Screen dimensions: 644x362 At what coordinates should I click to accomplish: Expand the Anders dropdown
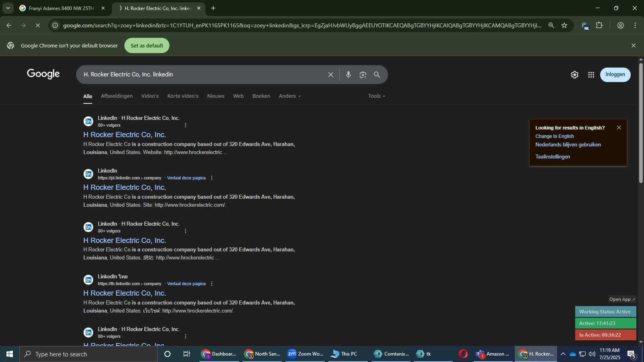tap(290, 96)
